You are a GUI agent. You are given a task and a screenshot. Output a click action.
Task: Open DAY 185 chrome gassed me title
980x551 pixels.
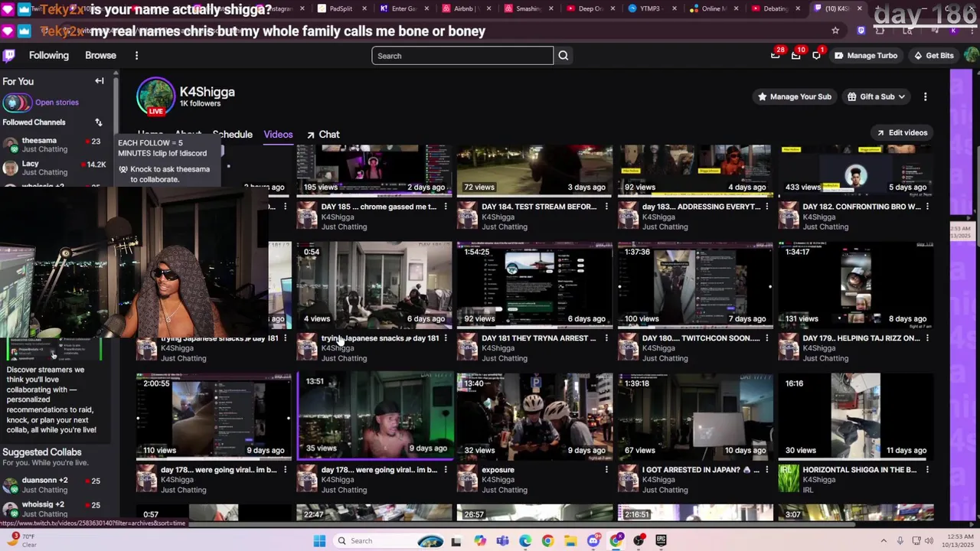[x=379, y=207]
